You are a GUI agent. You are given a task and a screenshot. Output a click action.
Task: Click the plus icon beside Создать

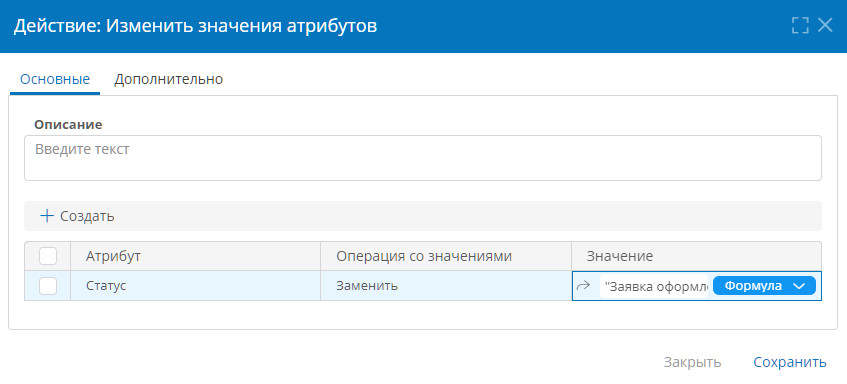click(48, 217)
